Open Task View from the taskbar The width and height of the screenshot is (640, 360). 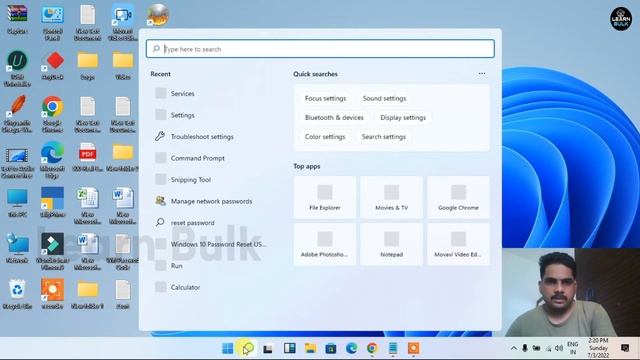click(x=268, y=348)
